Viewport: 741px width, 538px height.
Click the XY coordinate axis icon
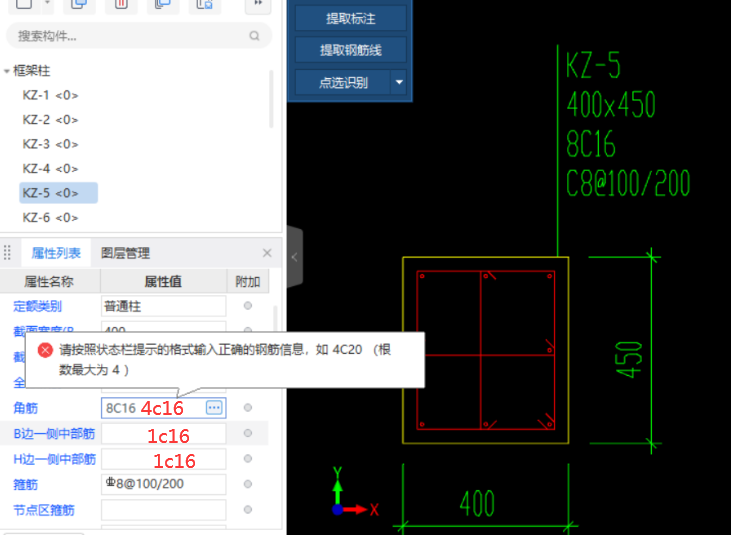354,492
